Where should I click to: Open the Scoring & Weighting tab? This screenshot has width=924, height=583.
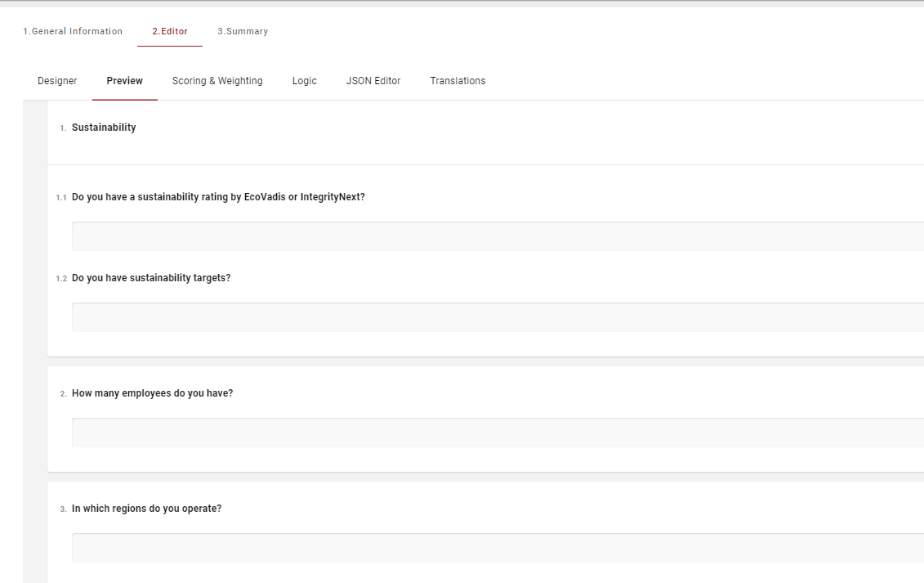(217, 81)
